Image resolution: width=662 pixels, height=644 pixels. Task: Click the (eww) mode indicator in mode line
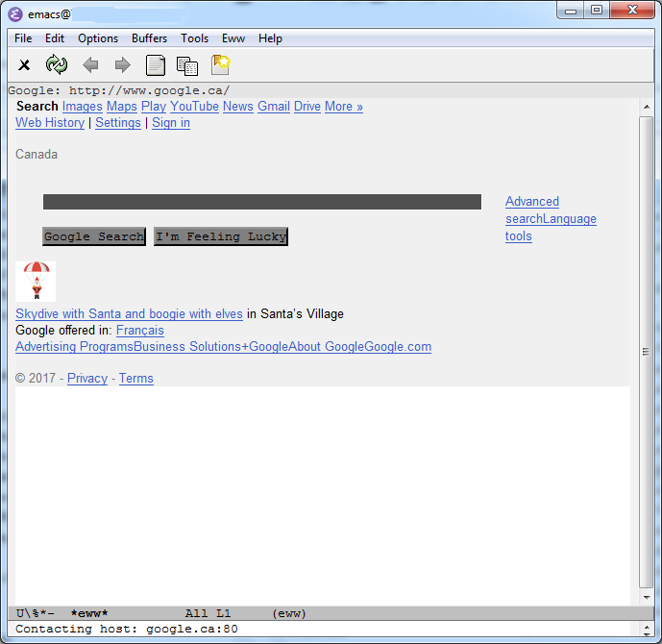tap(289, 613)
